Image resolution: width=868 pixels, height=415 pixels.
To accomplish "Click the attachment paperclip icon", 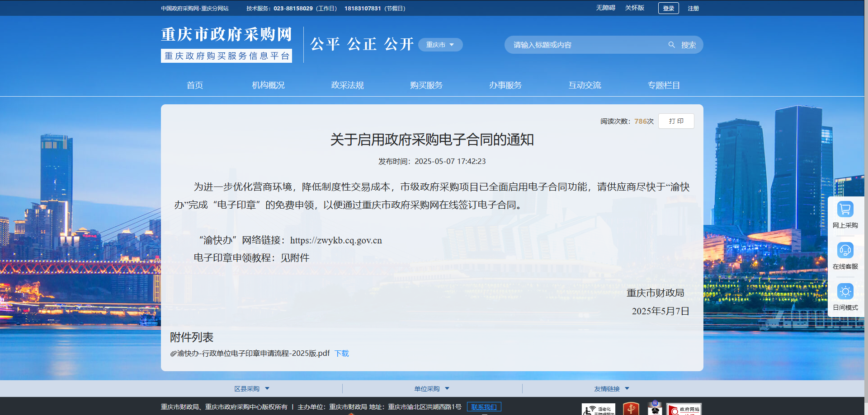I will coord(173,354).
